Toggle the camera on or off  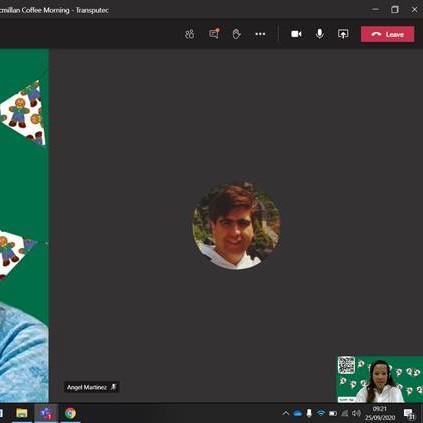pos(296,34)
